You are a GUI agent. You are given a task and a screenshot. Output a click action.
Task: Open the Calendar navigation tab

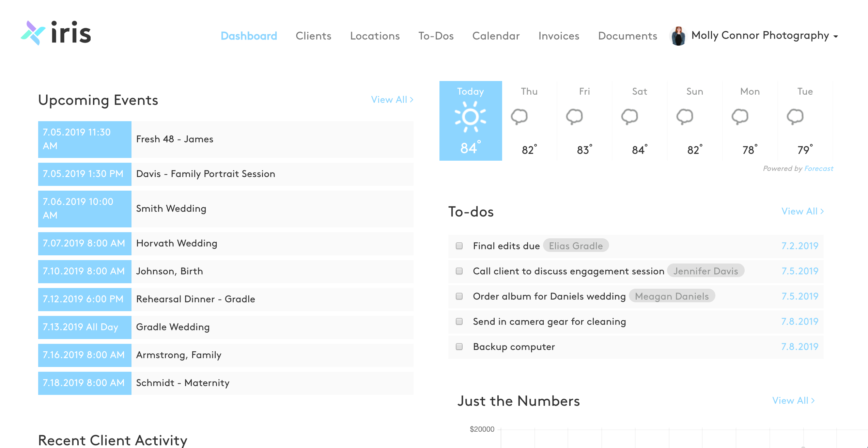[x=496, y=36]
